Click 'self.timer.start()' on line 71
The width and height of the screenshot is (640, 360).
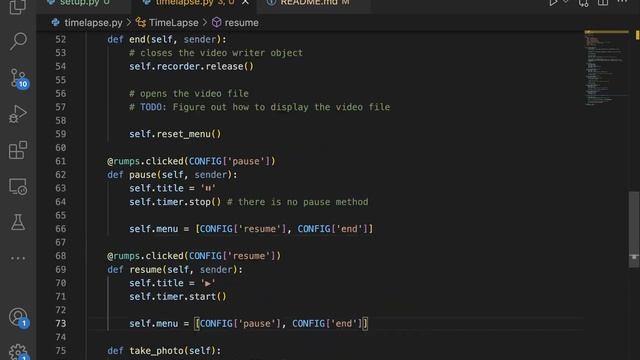pos(178,297)
